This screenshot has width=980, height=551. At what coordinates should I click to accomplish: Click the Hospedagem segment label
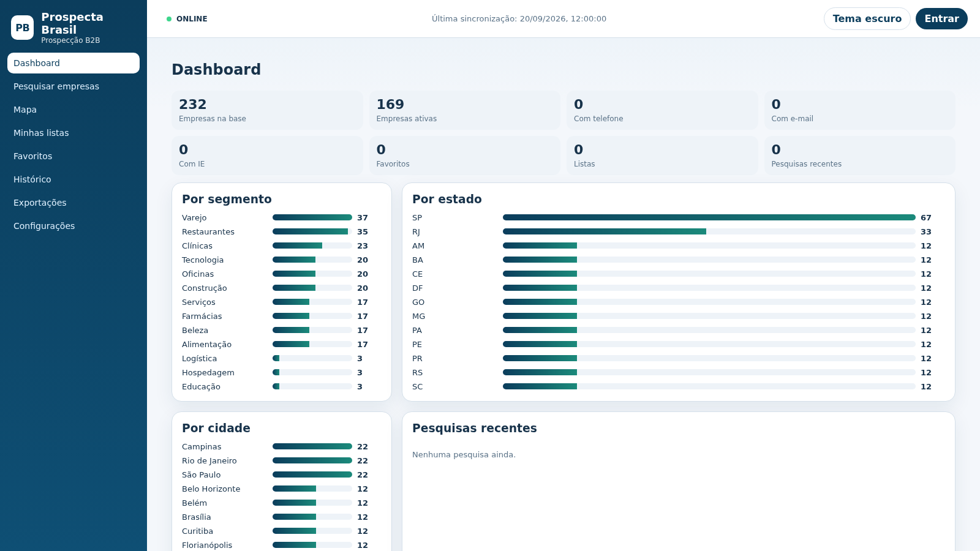pos(208,372)
